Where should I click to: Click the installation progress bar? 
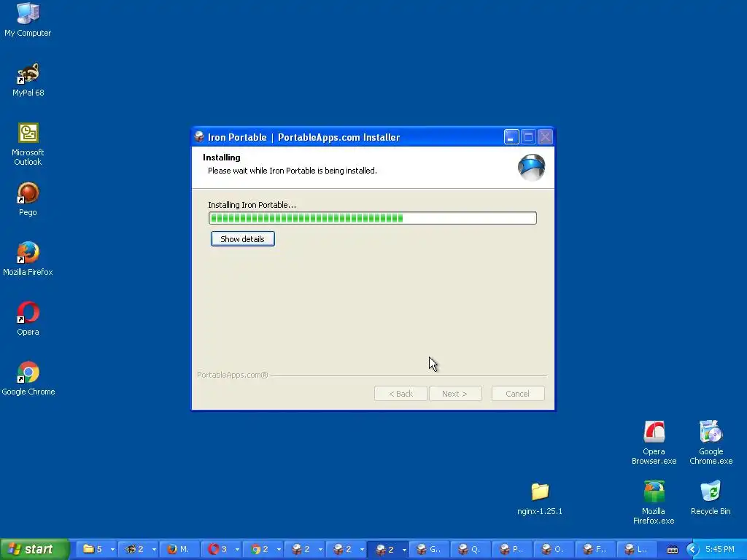pyautogui.click(x=373, y=218)
